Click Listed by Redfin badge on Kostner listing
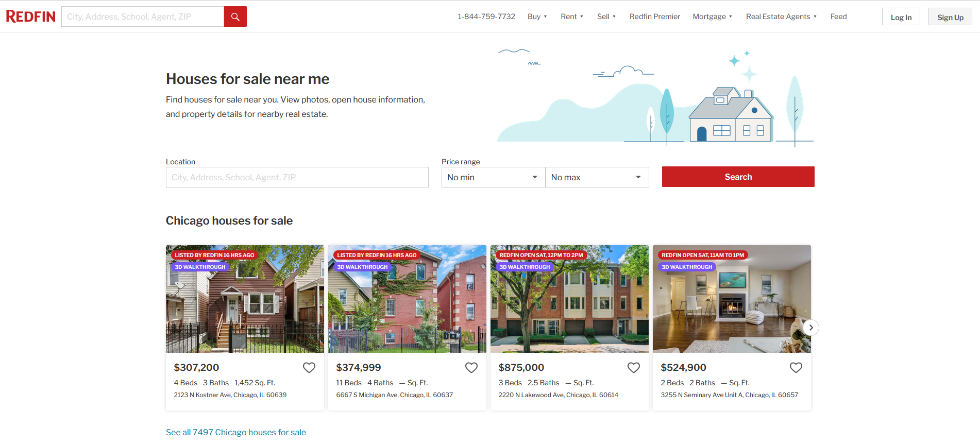The height and width of the screenshot is (444, 980). pyautogui.click(x=214, y=255)
